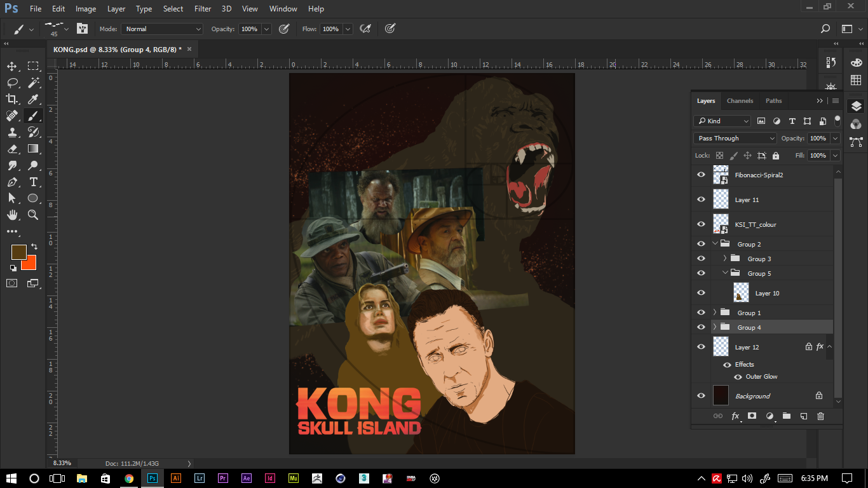This screenshot has width=868, height=488.
Task: Select the Eyedropper tool
Action: pos(33,99)
